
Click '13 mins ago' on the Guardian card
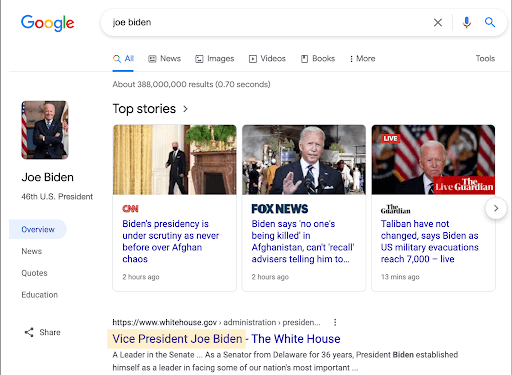pos(400,277)
